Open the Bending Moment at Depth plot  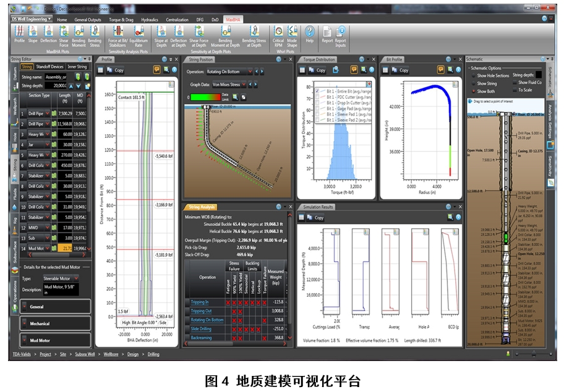click(x=226, y=36)
